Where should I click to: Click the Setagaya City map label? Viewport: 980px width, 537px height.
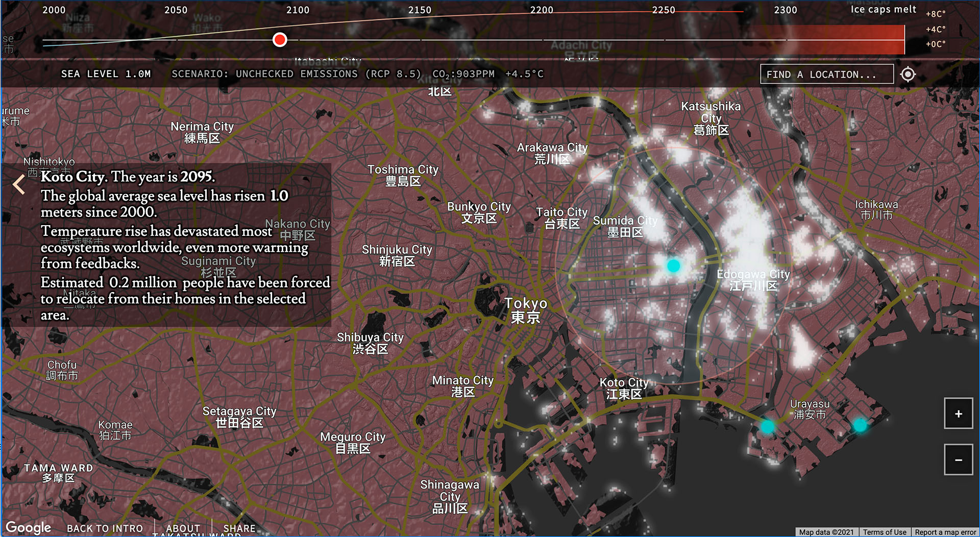click(239, 417)
